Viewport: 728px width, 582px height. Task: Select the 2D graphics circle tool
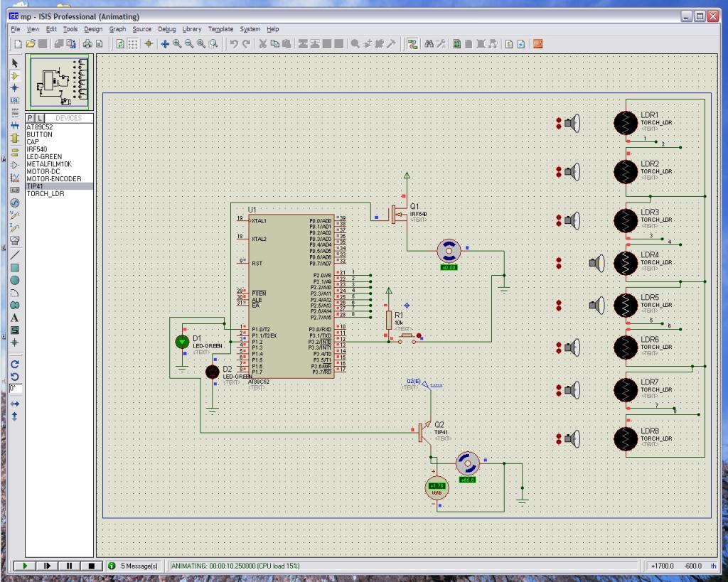[x=14, y=280]
